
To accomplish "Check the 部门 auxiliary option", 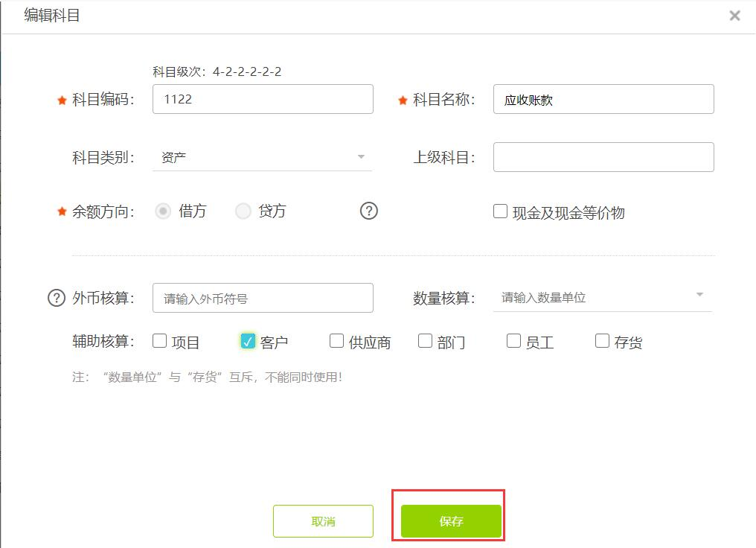I will pyautogui.click(x=424, y=340).
